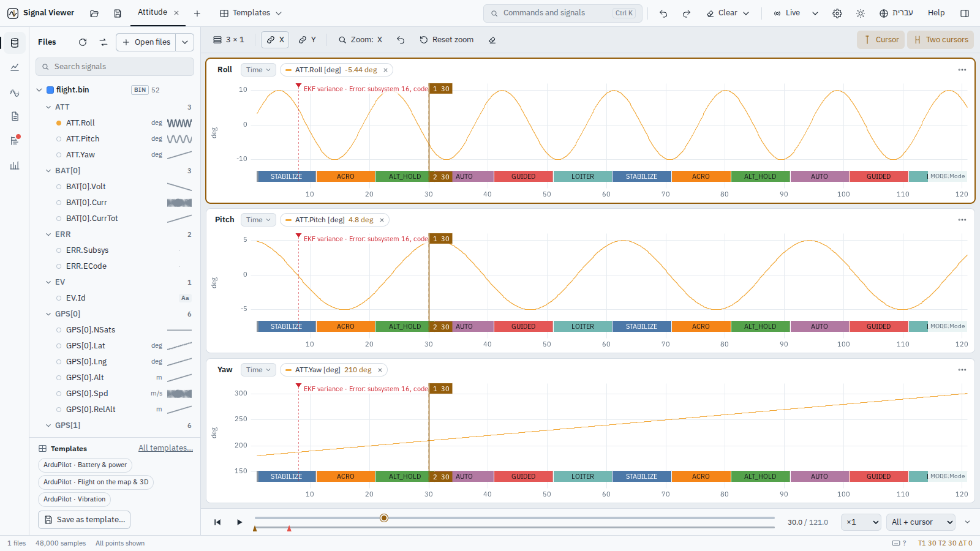Click the zoom undo arrow icon
The image size is (980, 551).
coord(401,40)
